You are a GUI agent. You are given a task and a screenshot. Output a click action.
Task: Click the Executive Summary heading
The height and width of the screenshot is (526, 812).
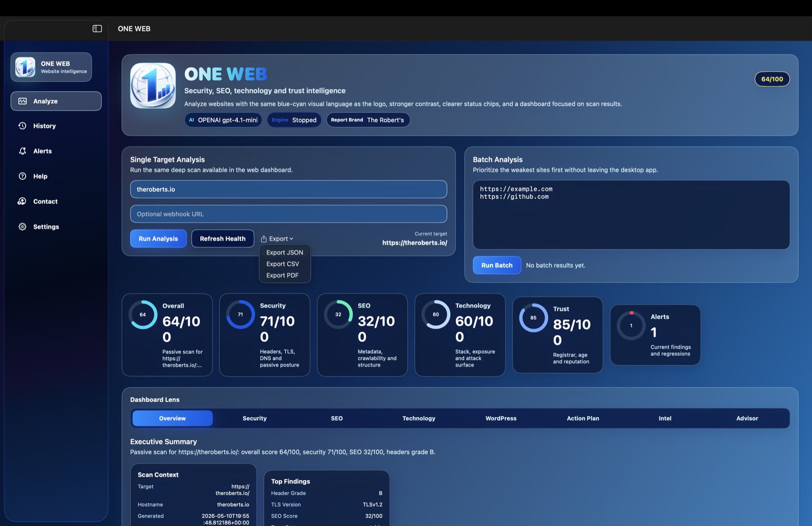click(x=163, y=442)
